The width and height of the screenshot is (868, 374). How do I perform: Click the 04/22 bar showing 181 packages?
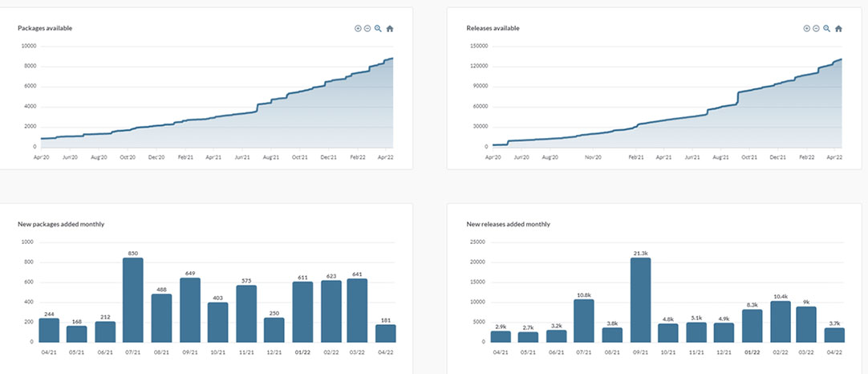pyautogui.click(x=387, y=333)
